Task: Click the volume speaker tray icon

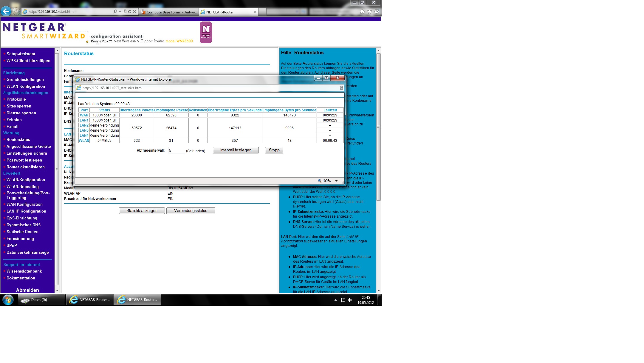Action: pos(350,300)
